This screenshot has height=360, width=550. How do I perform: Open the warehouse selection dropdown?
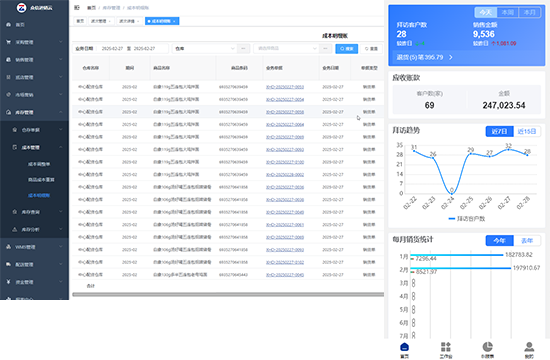(205, 48)
